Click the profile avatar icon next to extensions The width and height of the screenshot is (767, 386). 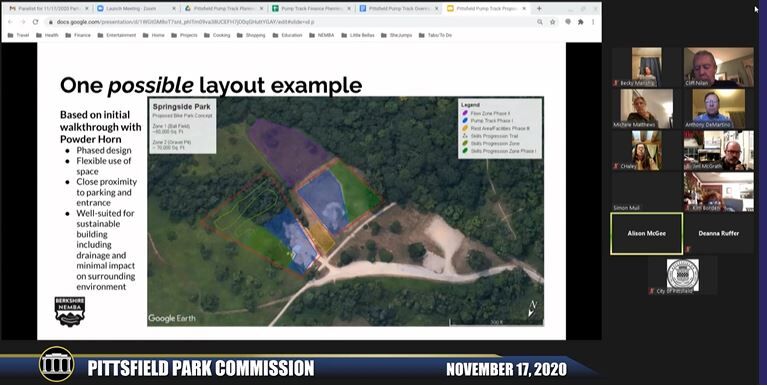(x=568, y=22)
